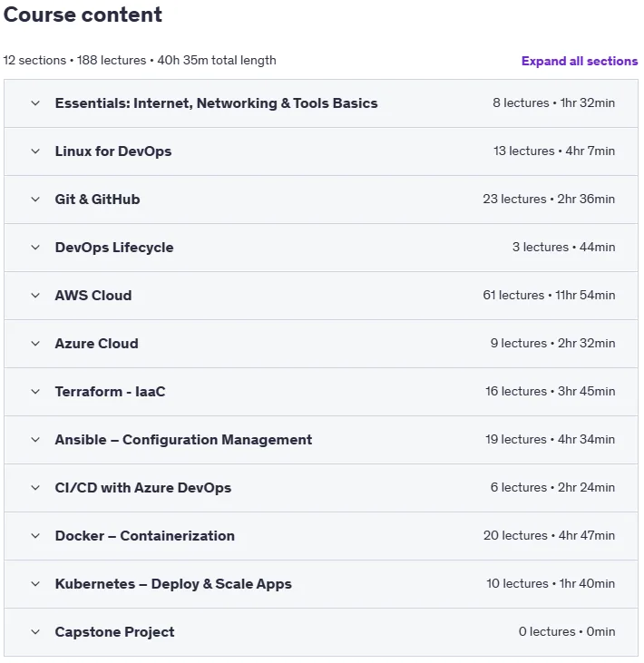Expand AWS Cloud section arrow
The height and width of the screenshot is (663, 644).
tap(35, 296)
